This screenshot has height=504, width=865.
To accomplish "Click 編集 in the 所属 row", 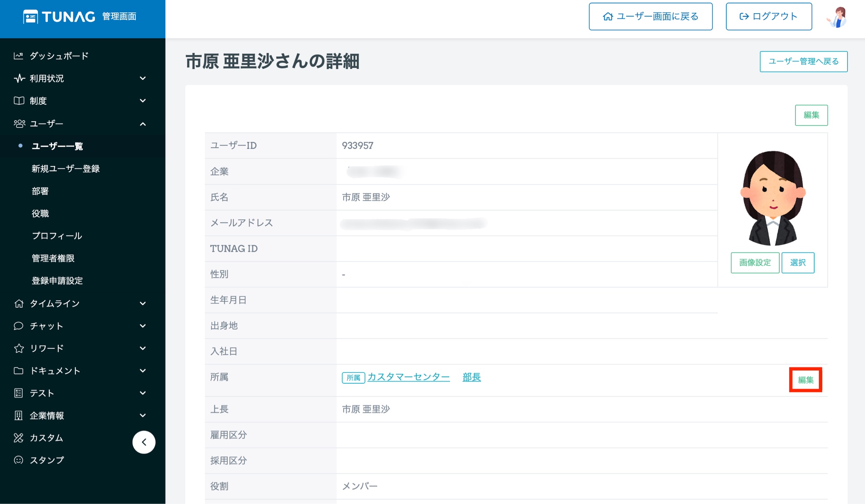I will [805, 380].
